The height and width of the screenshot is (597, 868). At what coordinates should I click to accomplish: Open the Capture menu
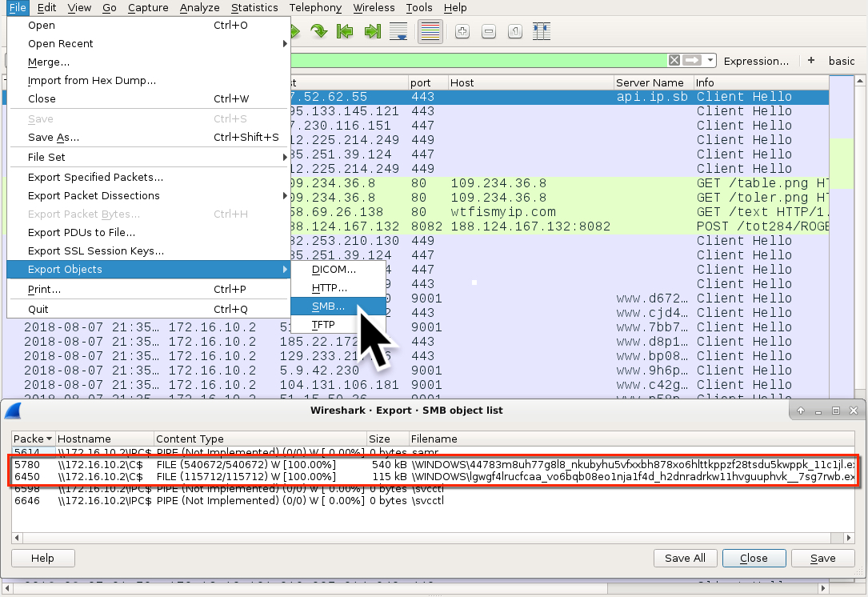tap(148, 8)
